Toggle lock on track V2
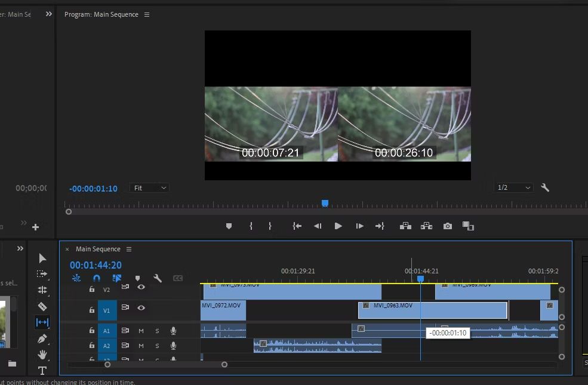Viewport: 588px width, 385px height. pyautogui.click(x=92, y=289)
